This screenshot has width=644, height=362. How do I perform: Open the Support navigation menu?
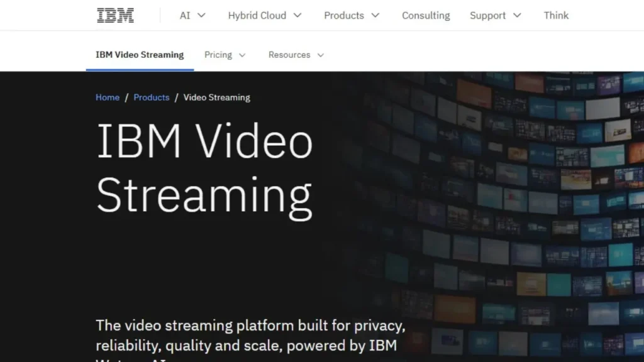click(x=496, y=15)
